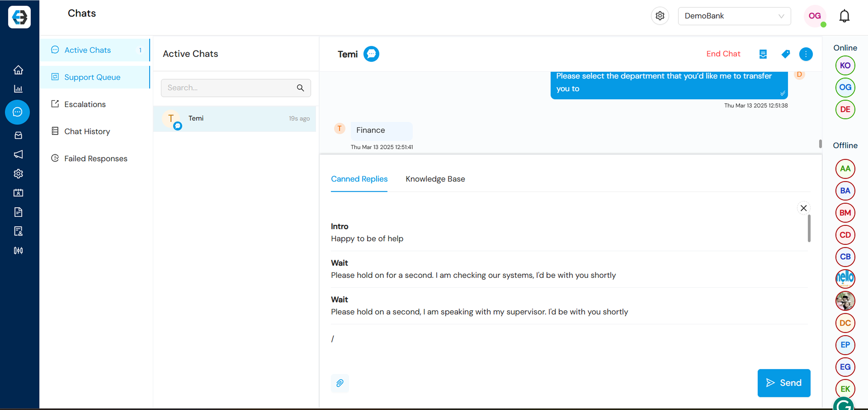868x410 pixels.
Task: Select the 'speaking with my supervisor' Wait reply
Action: click(569, 306)
